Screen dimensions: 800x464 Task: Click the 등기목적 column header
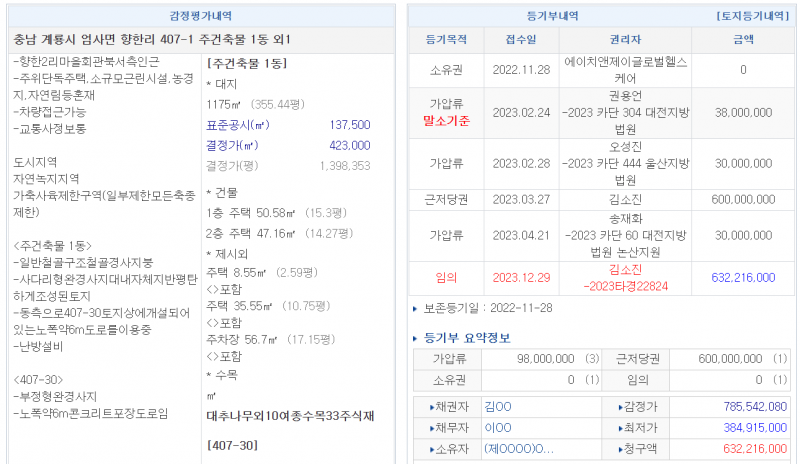pyautogui.click(x=445, y=40)
